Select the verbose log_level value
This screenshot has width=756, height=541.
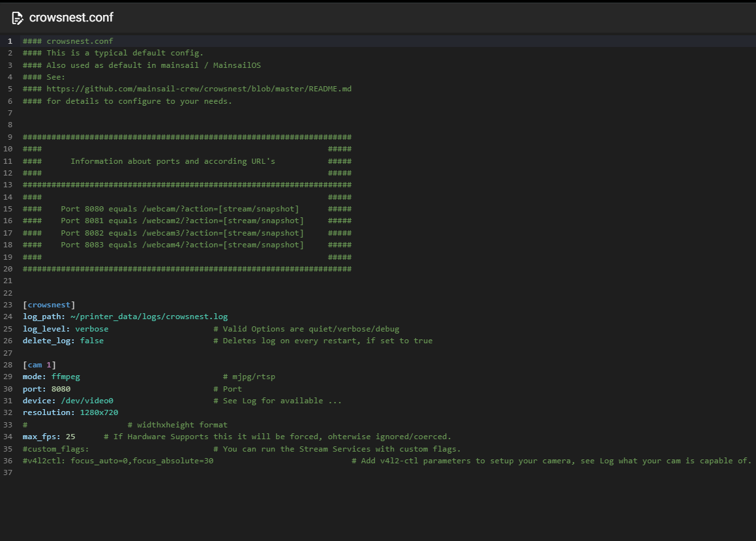pos(91,328)
